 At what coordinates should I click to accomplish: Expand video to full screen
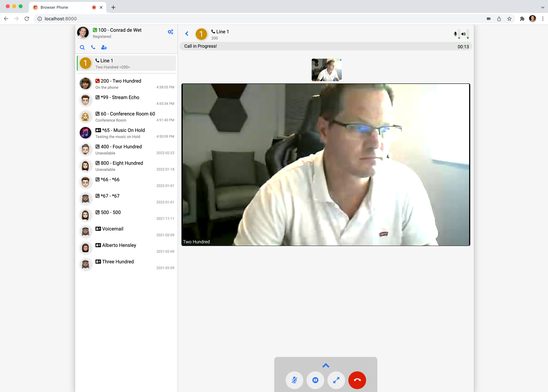click(336, 380)
